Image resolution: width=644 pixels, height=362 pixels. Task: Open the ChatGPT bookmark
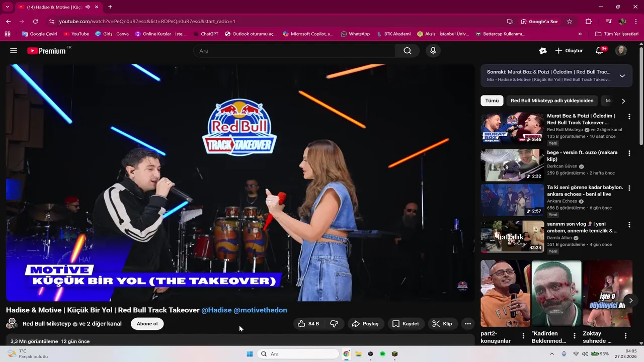pos(206,34)
